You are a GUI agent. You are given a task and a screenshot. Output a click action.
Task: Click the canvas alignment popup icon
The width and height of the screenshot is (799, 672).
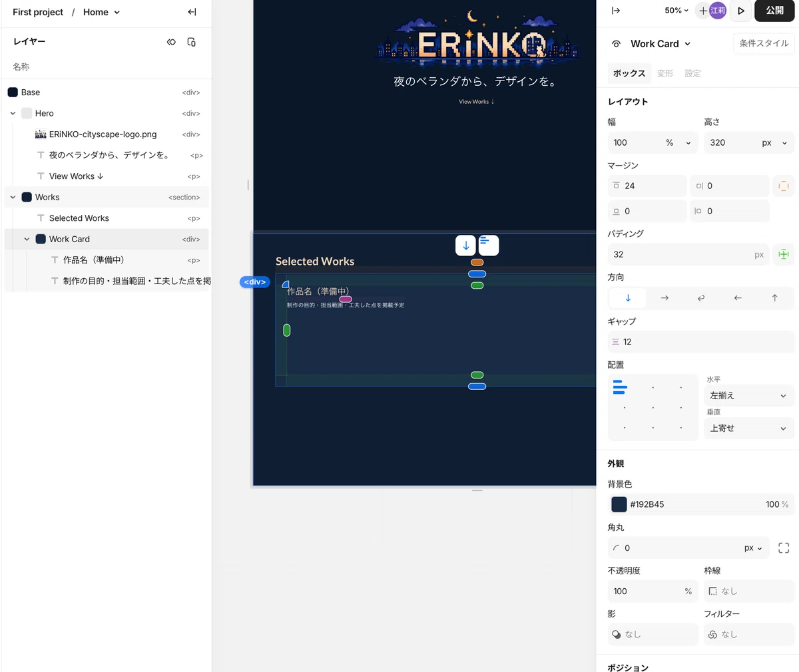coord(488,246)
